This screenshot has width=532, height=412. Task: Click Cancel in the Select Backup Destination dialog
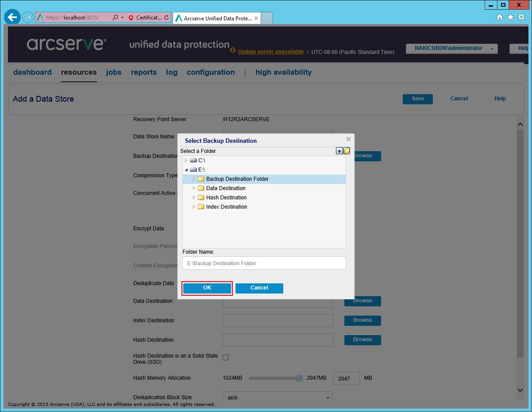click(x=259, y=288)
